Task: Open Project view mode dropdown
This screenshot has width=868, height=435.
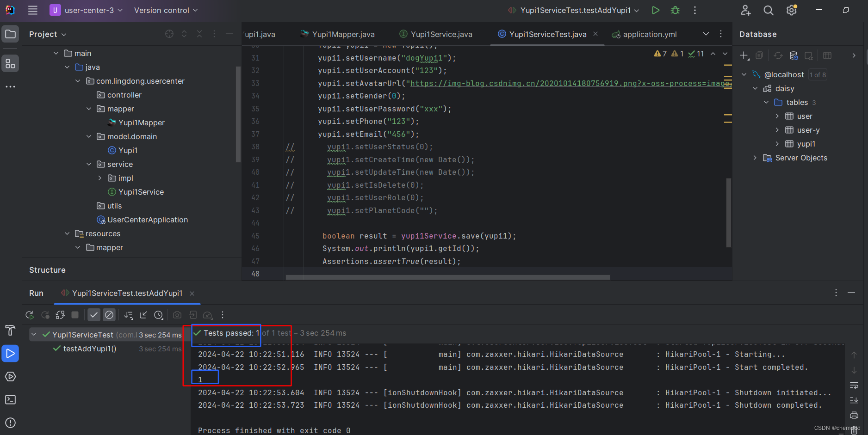Action: click(48, 34)
